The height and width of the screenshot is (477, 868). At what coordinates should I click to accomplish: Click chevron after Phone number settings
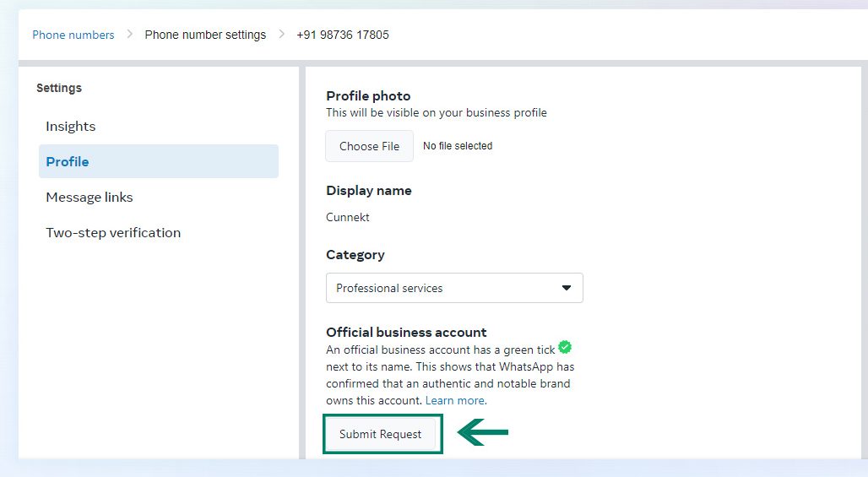(x=281, y=35)
